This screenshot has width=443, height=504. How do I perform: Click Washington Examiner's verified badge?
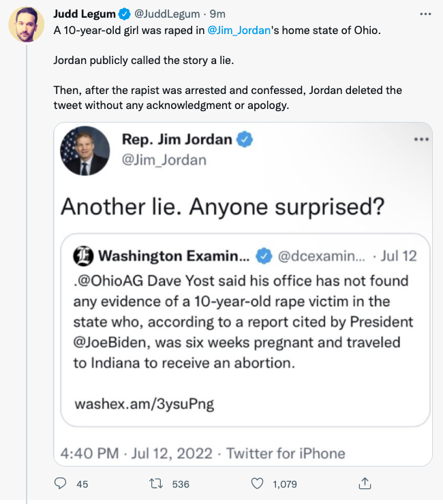click(x=262, y=256)
